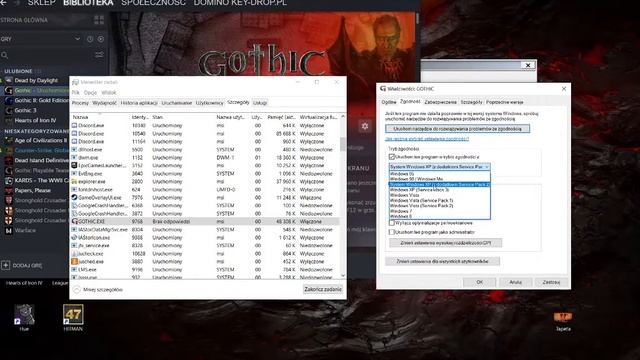Click the recent activity clock icon in Steam
The image size is (640, 360).
click(x=90, y=39)
